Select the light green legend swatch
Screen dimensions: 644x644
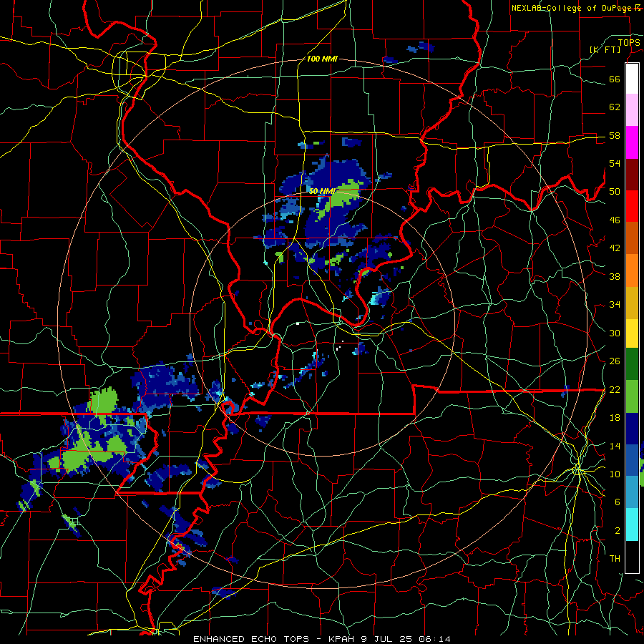point(632,396)
